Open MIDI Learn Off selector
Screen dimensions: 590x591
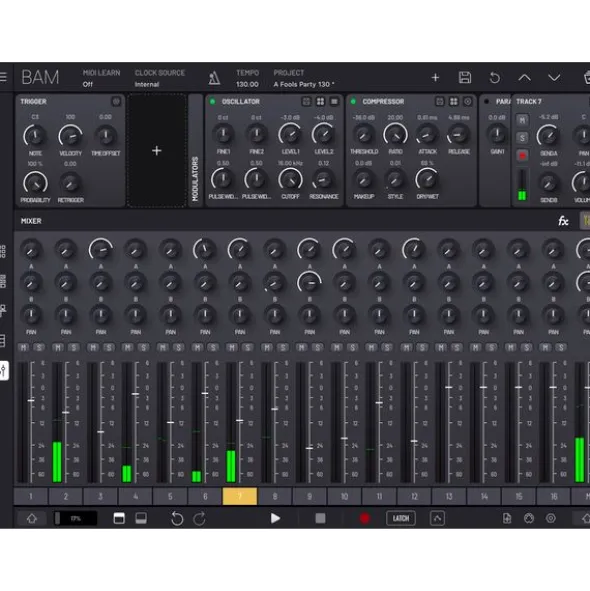pyautogui.click(x=101, y=78)
